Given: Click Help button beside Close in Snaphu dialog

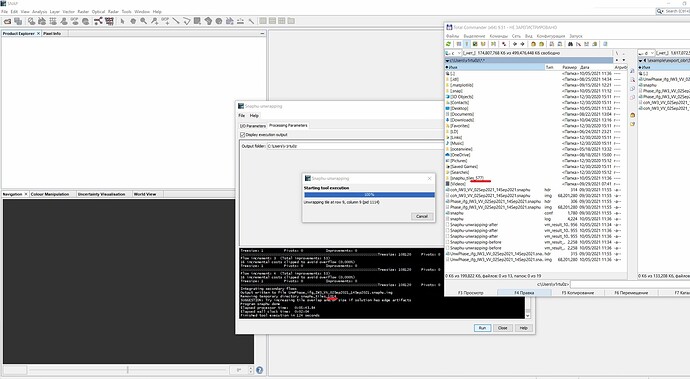Looking at the screenshot, I should click(523, 328).
